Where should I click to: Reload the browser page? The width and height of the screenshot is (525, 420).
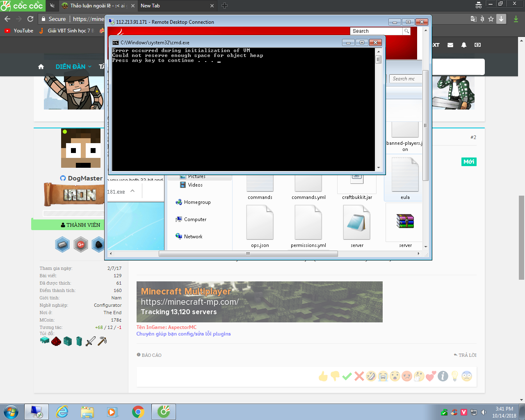click(30, 19)
